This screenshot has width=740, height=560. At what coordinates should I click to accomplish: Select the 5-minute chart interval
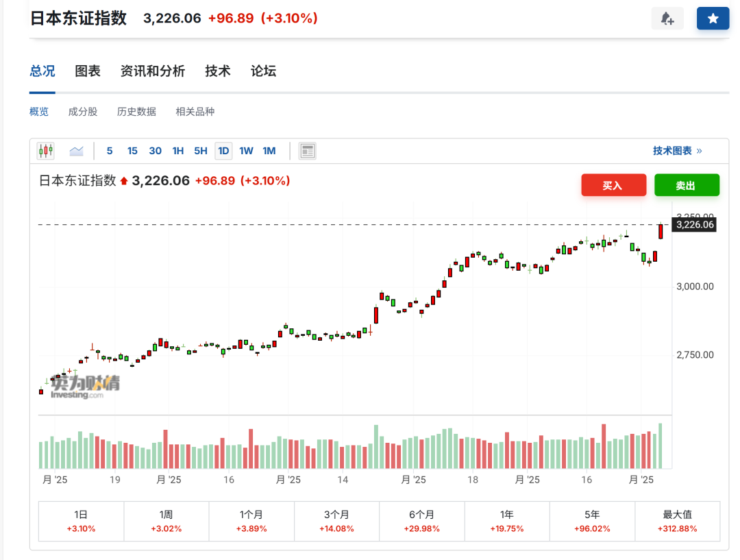coord(110,151)
